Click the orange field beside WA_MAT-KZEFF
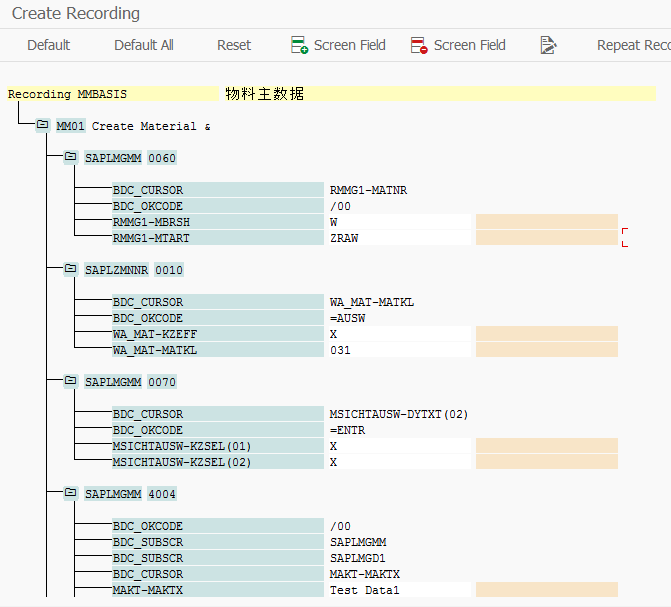 pyautogui.click(x=546, y=334)
